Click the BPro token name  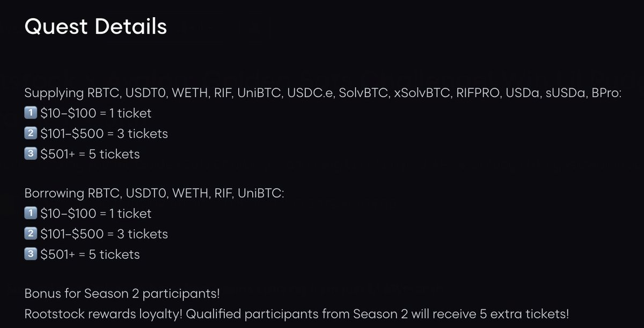pos(606,93)
